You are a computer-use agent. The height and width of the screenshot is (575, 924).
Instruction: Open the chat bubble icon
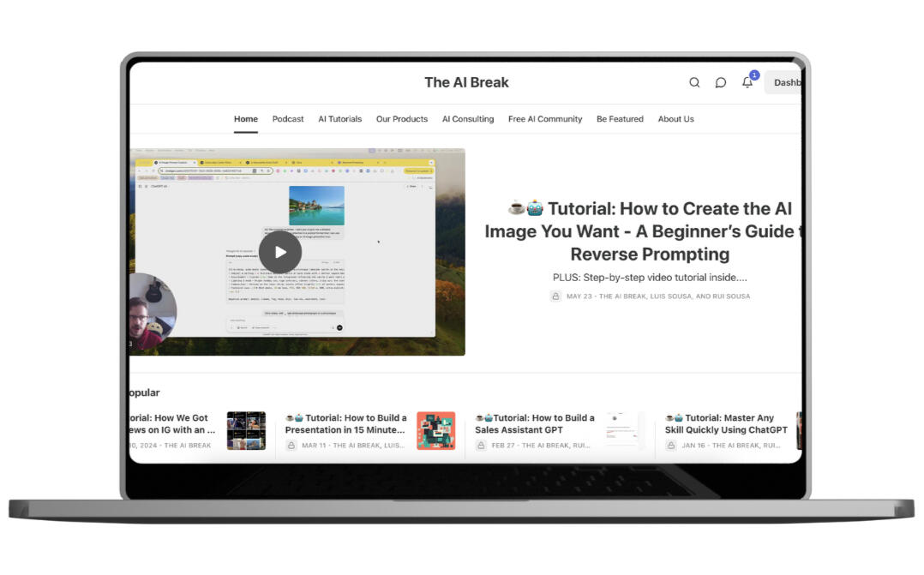(x=721, y=83)
